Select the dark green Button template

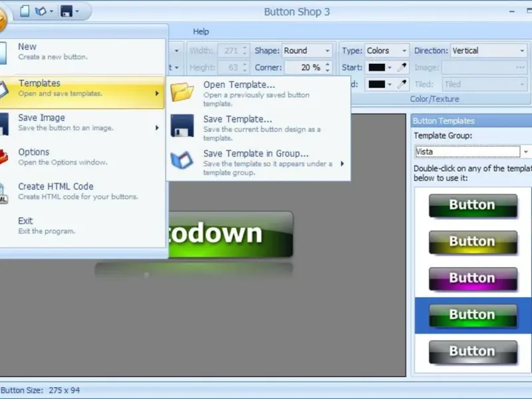point(473,205)
